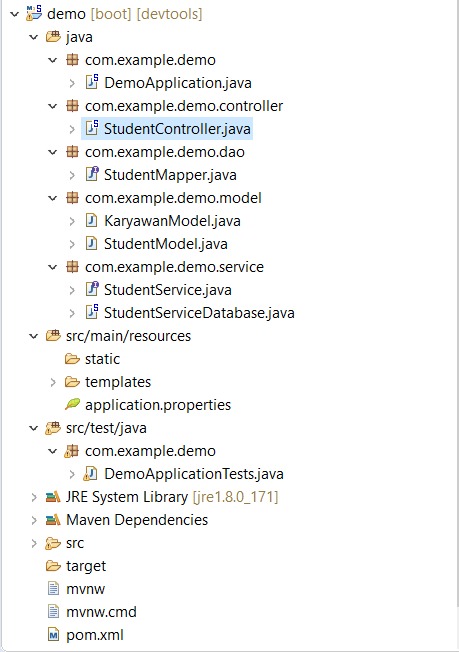Click the src/main/resources folder icon
Image resolution: width=459 pixels, height=652 pixels.
point(53,336)
